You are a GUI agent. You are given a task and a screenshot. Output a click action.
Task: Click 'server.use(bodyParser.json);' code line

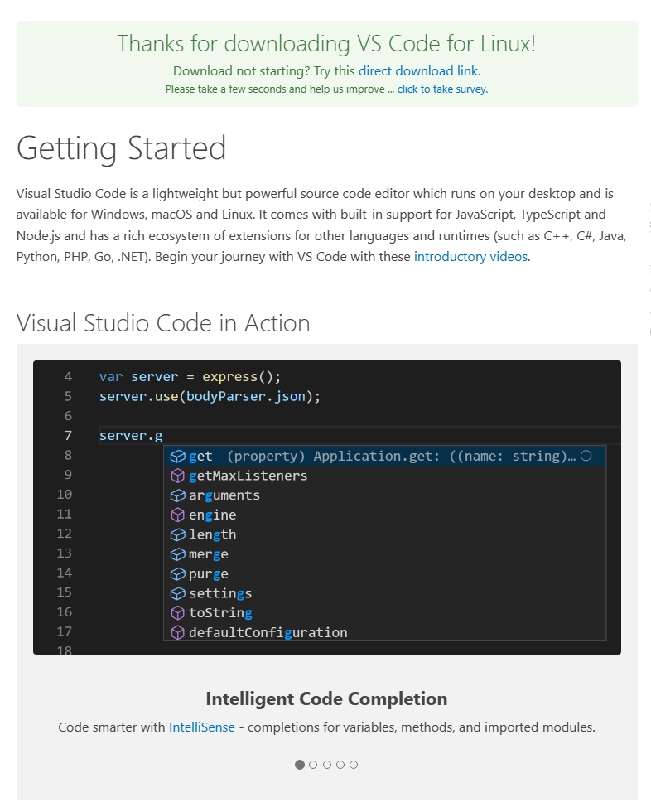coord(210,396)
